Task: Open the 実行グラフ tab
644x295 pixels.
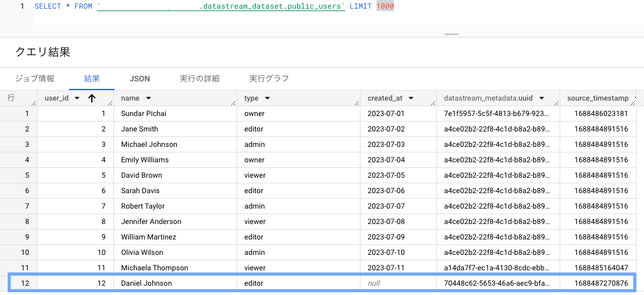Action: 269,78
